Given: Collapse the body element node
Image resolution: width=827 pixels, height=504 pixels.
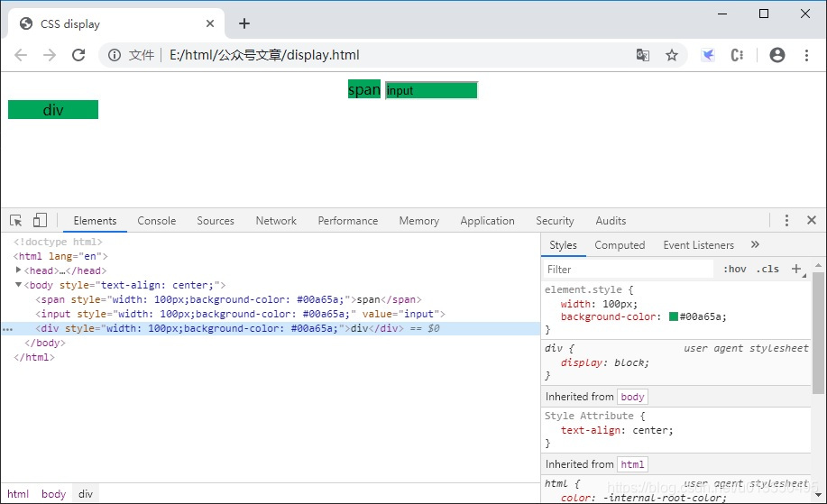Looking at the screenshot, I should (x=18, y=285).
